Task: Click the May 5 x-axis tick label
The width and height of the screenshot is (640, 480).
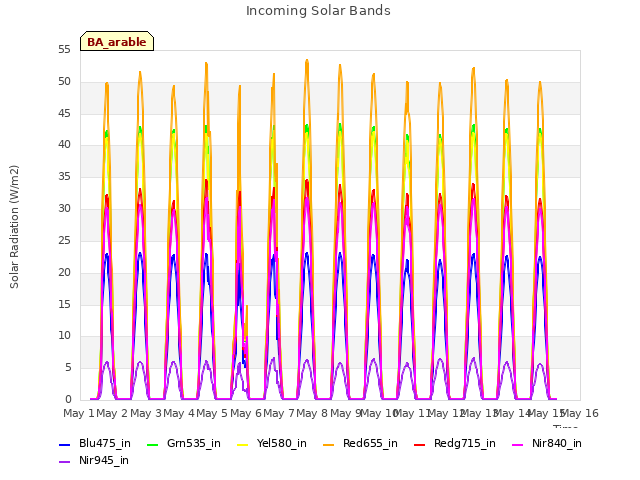Action: pos(212,413)
